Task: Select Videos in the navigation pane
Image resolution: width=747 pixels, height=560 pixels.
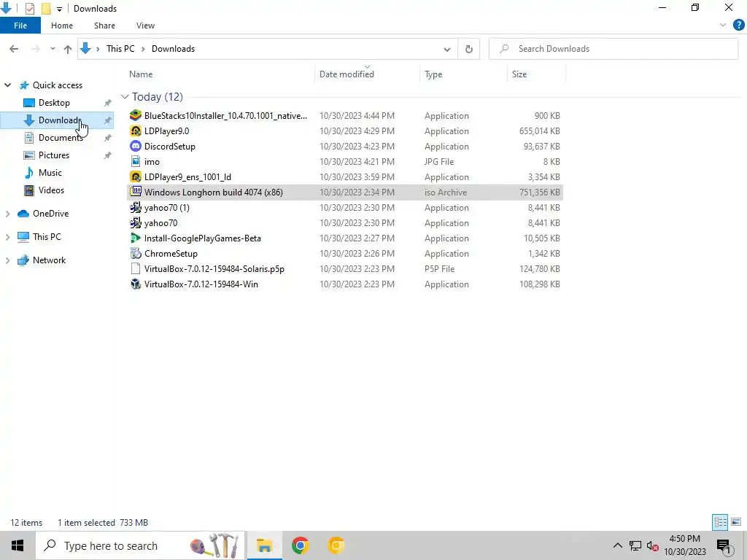Action: click(52, 190)
